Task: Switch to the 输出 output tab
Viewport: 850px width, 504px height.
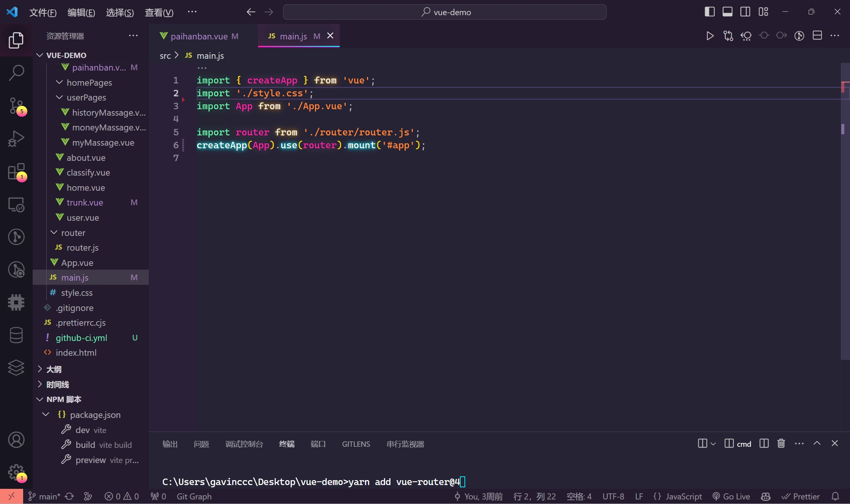Action: 170,444
